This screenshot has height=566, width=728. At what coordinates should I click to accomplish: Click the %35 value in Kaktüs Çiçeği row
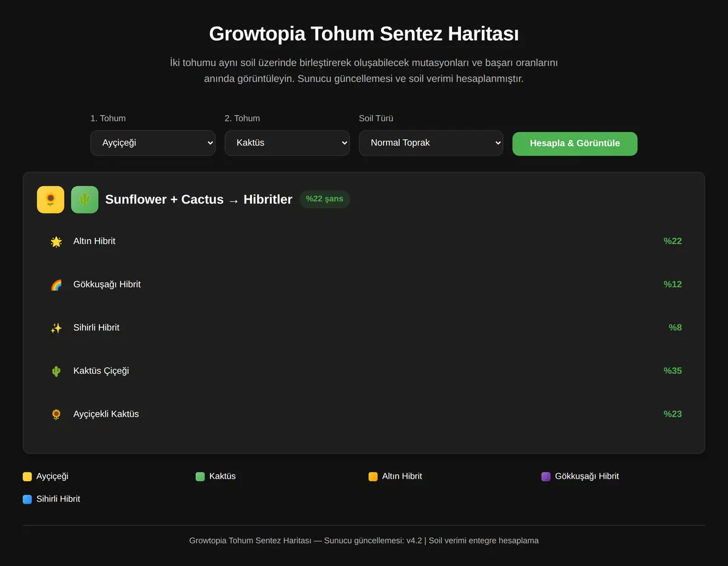pos(673,371)
